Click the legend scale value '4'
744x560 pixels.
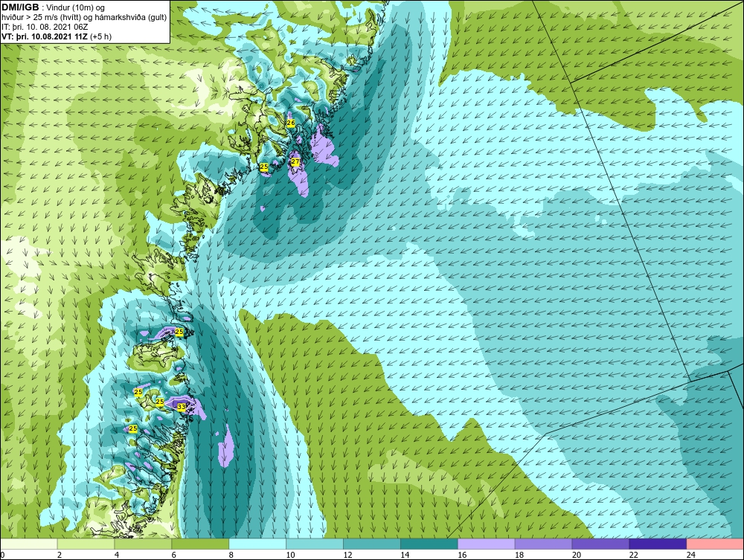(x=117, y=555)
